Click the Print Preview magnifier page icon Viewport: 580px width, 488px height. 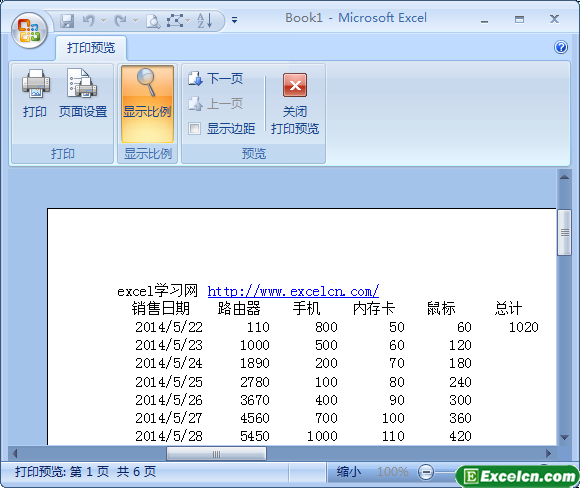tap(153, 21)
